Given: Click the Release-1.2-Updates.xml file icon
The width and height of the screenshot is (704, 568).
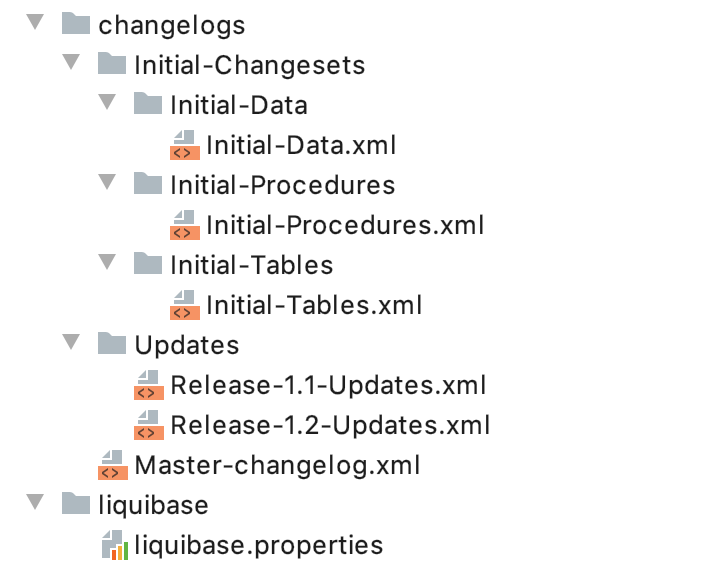Looking at the screenshot, I should pyautogui.click(x=149, y=425).
